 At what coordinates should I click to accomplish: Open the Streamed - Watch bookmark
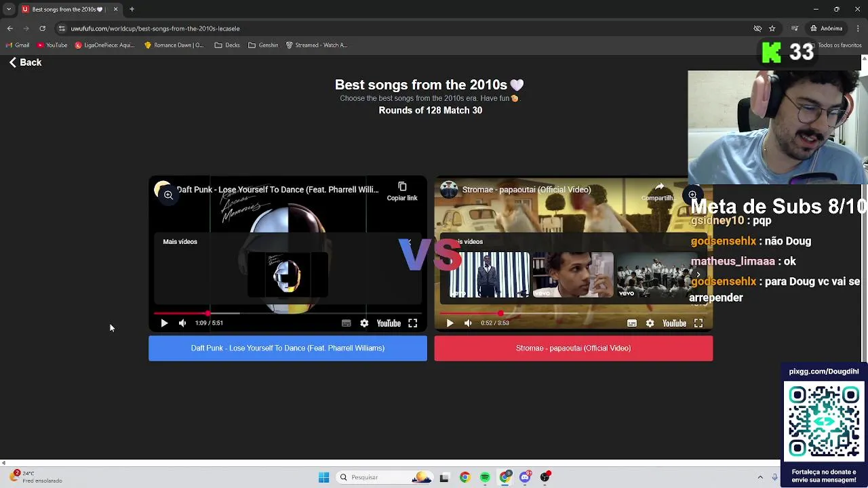[x=317, y=45]
